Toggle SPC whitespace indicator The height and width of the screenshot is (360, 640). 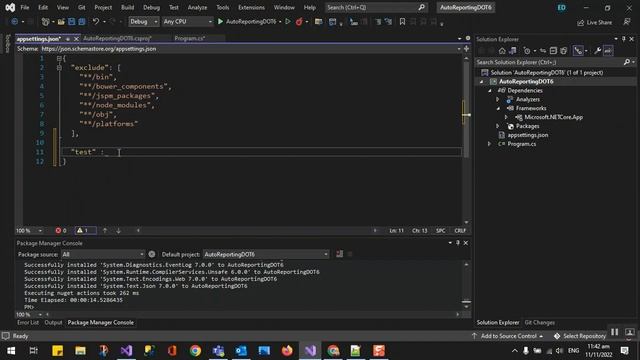(x=440, y=231)
